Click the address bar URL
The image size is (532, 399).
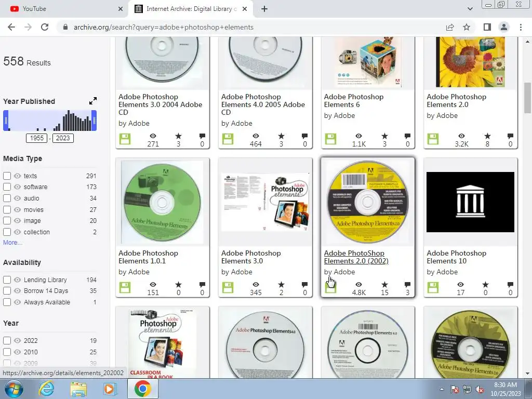coord(164,27)
